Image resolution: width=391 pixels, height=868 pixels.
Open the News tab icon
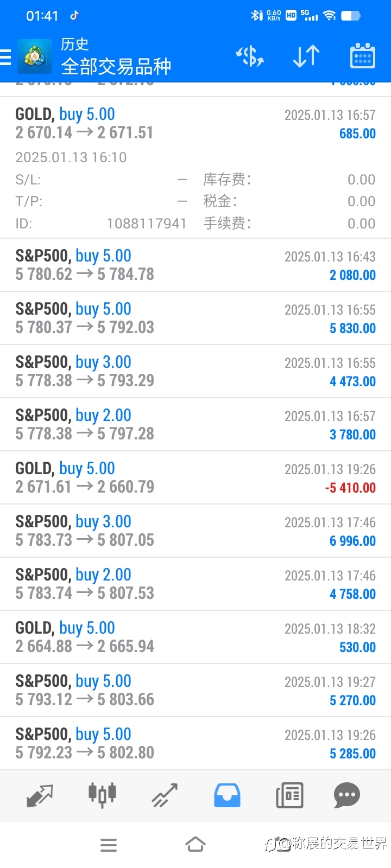coord(289,795)
